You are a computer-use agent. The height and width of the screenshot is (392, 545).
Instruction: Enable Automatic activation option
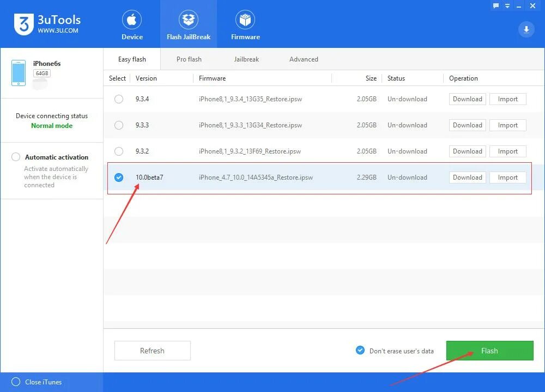click(16, 157)
